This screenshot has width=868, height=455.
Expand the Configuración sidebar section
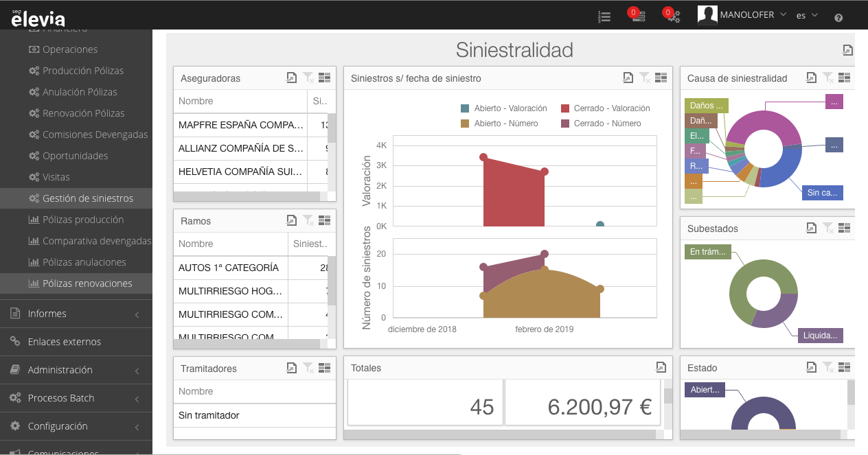[x=76, y=426]
